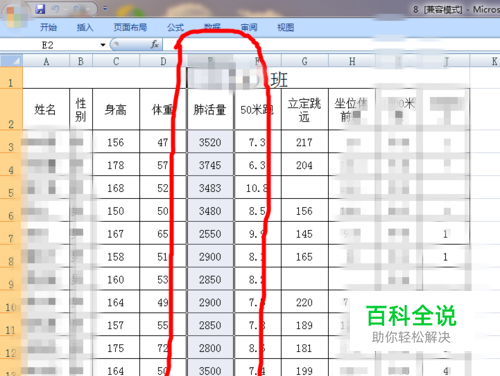Select column H header
Viewport: 500px width, 376px height.
(352, 61)
